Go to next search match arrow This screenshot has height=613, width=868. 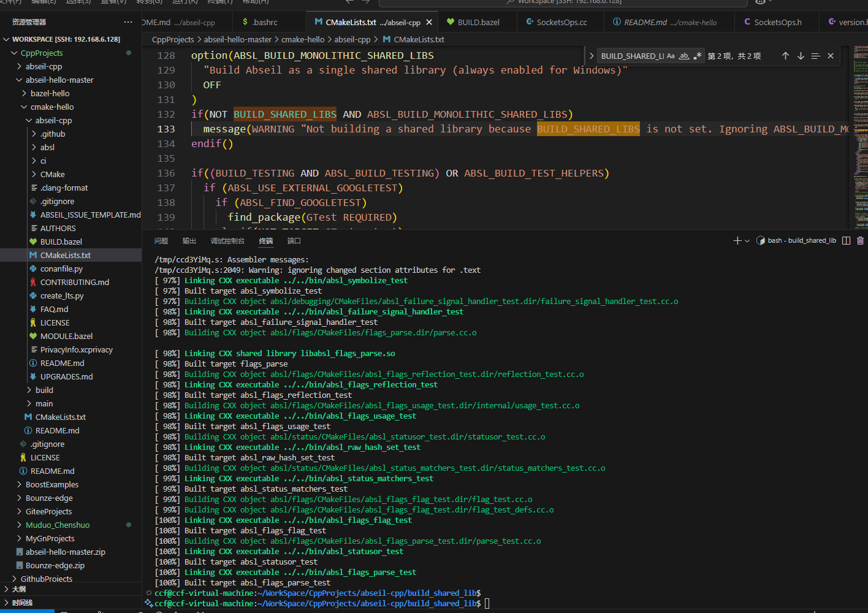801,56
